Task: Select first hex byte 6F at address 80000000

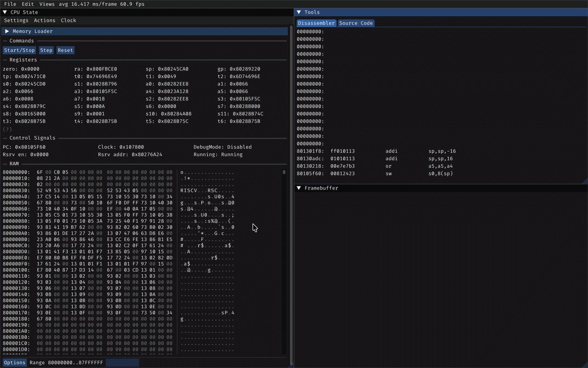Action: click(40, 173)
